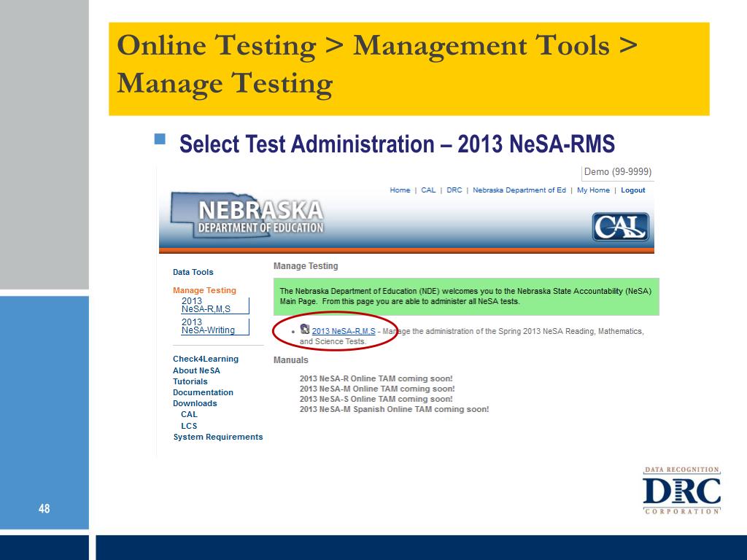Click the 2013 NeSA-R,M,S administration link
The width and height of the screenshot is (747, 560).
coord(344,331)
